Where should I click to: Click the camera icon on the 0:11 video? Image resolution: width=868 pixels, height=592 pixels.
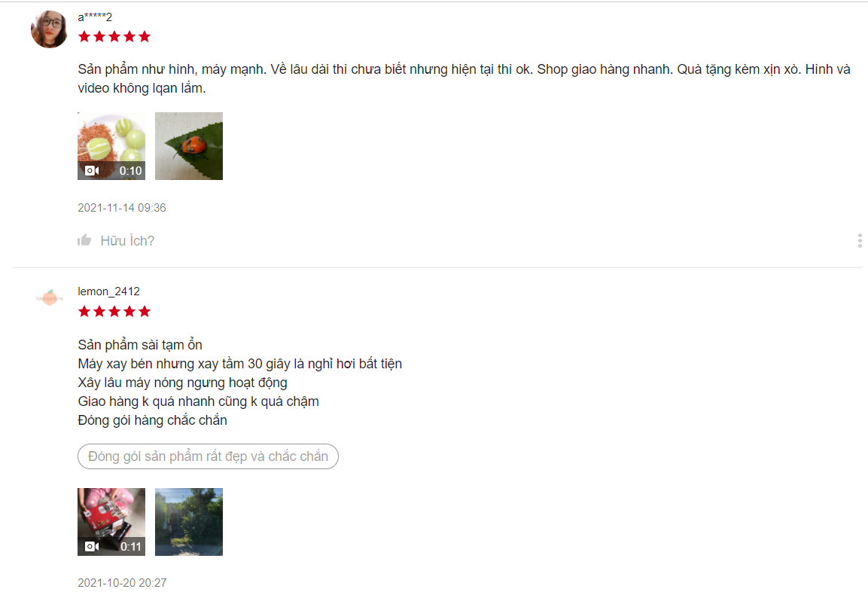point(92,547)
